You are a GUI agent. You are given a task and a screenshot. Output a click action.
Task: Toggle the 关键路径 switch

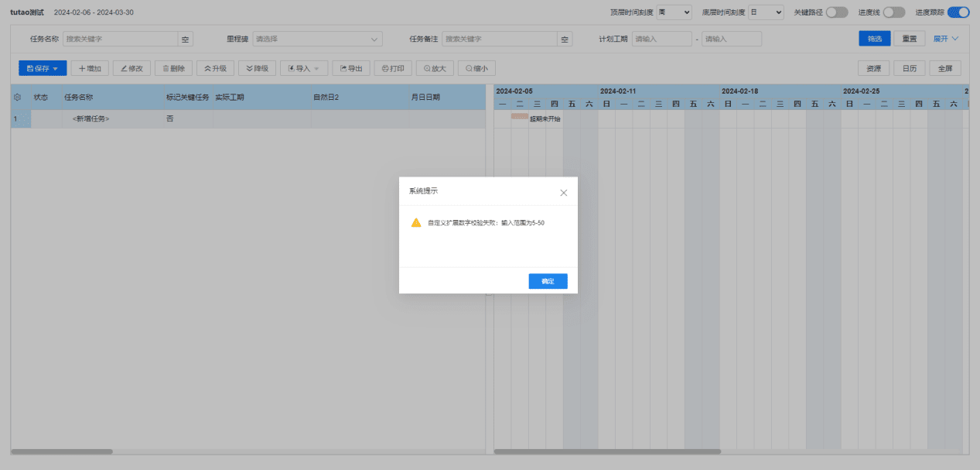coord(837,12)
